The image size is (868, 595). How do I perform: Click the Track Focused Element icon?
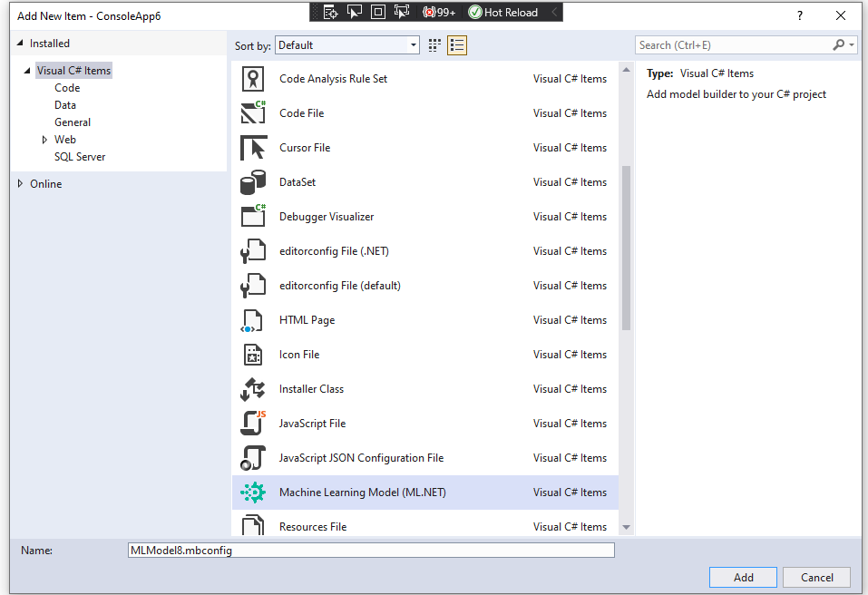pos(402,12)
